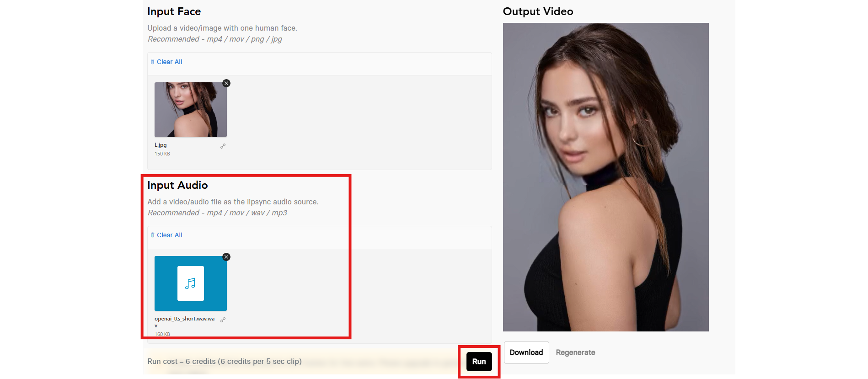Select the L.jpg file name
868x379 pixels.
161,145
